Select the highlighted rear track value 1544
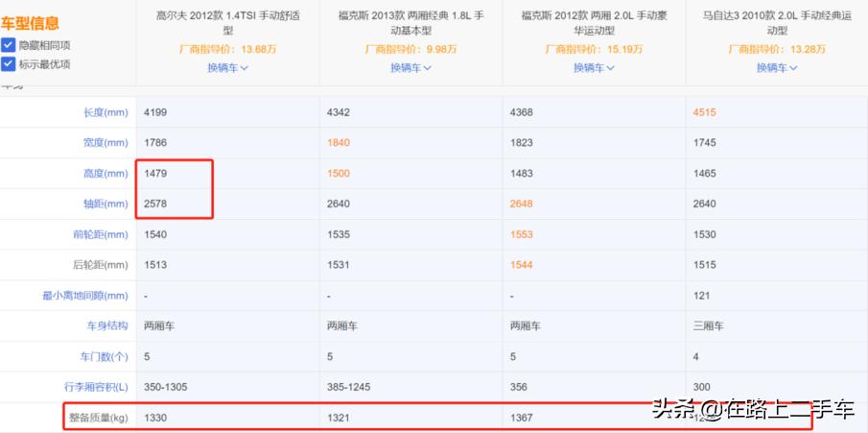868x433 pixels. click(x=522, y=265)
